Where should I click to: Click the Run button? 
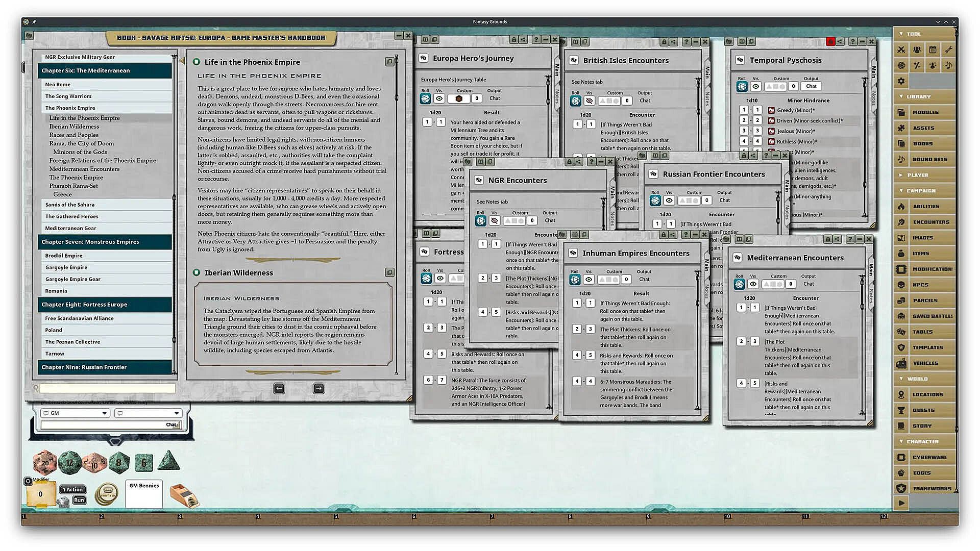(79, 500)
